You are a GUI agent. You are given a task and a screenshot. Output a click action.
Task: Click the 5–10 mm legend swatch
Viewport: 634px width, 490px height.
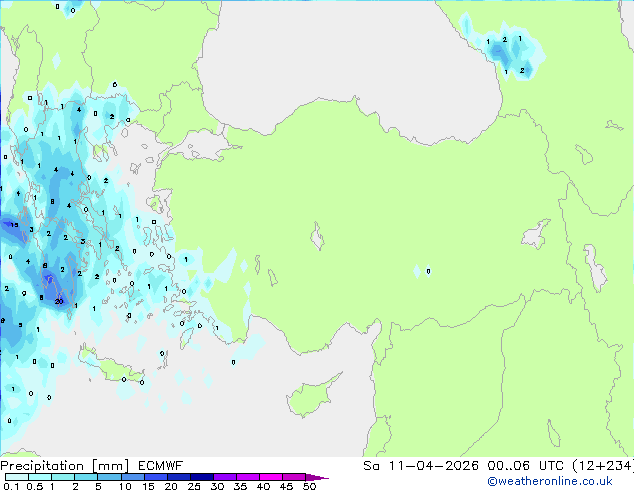click(x=109, y=477)
